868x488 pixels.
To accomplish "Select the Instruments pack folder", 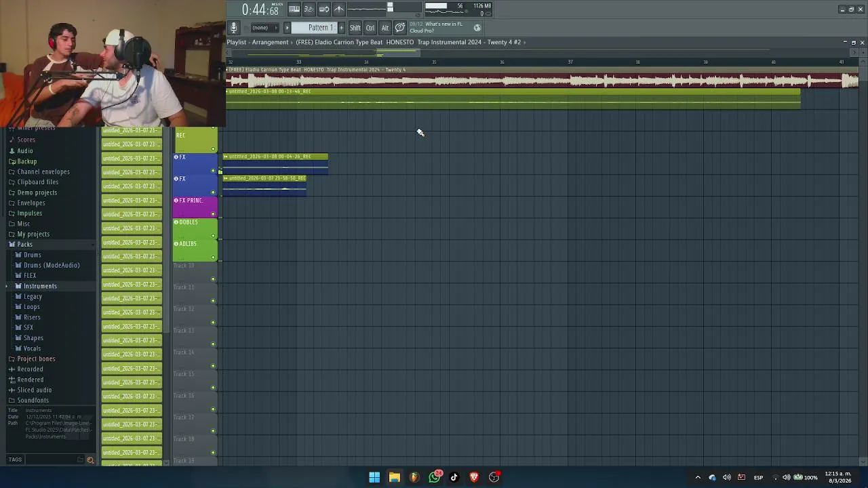I will (40, 286).
